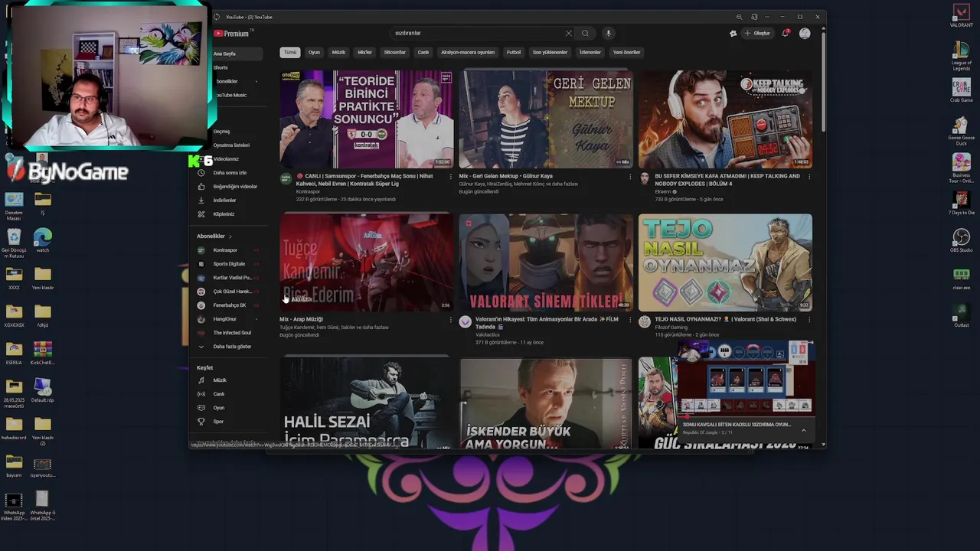Open the account avatar menu
Viewport: 980px width, 551px height.
tap(805, 34)
